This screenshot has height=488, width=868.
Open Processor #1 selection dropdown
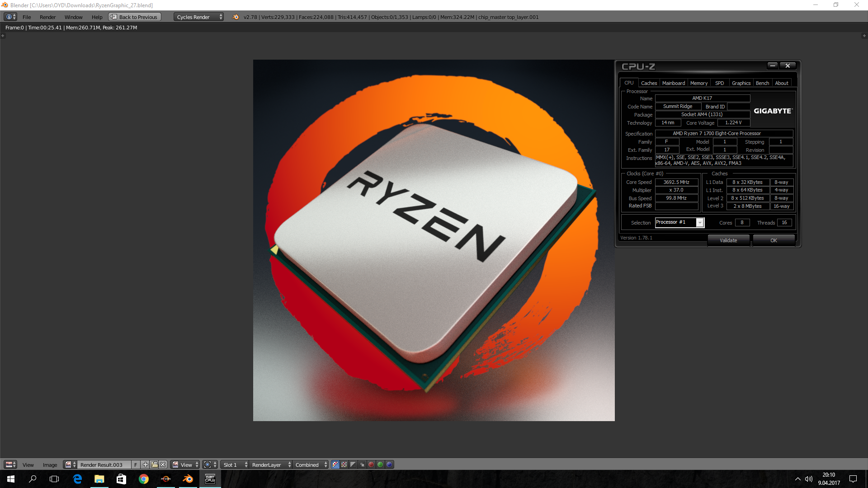(679, 222)
